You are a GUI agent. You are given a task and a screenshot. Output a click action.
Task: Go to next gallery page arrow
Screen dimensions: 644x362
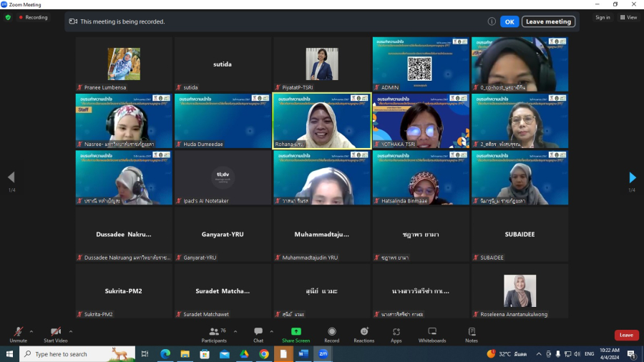click(x=633, y=177)
